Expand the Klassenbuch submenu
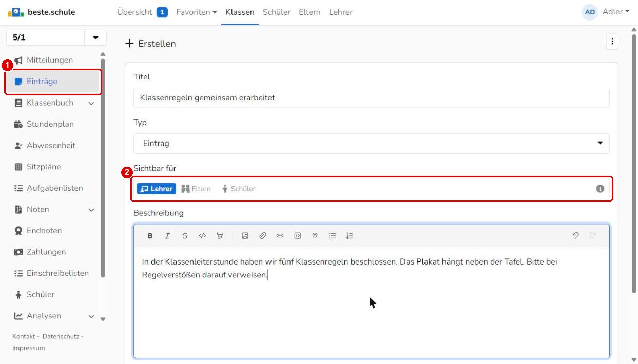The height and width of the screenshot is (364, 638). tap(91, 103)
